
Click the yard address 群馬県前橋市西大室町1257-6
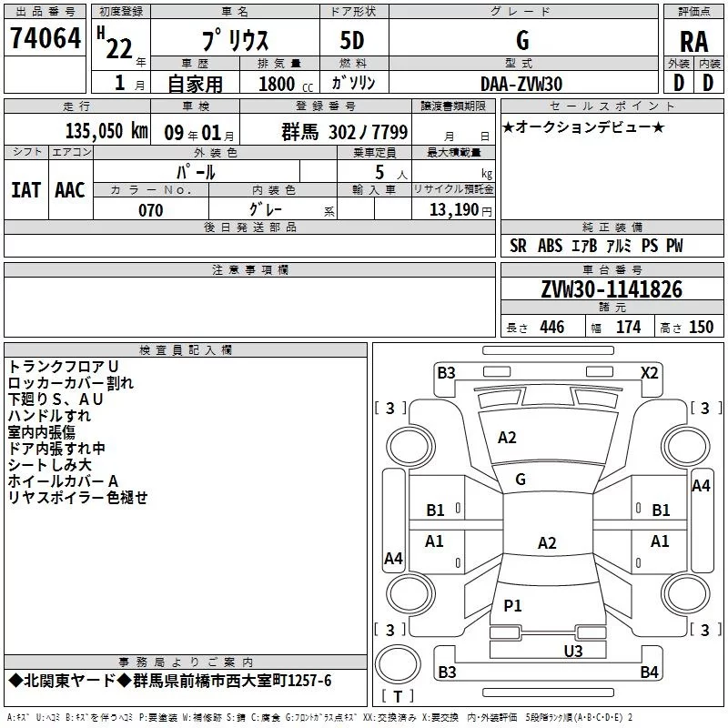[233, 681]
